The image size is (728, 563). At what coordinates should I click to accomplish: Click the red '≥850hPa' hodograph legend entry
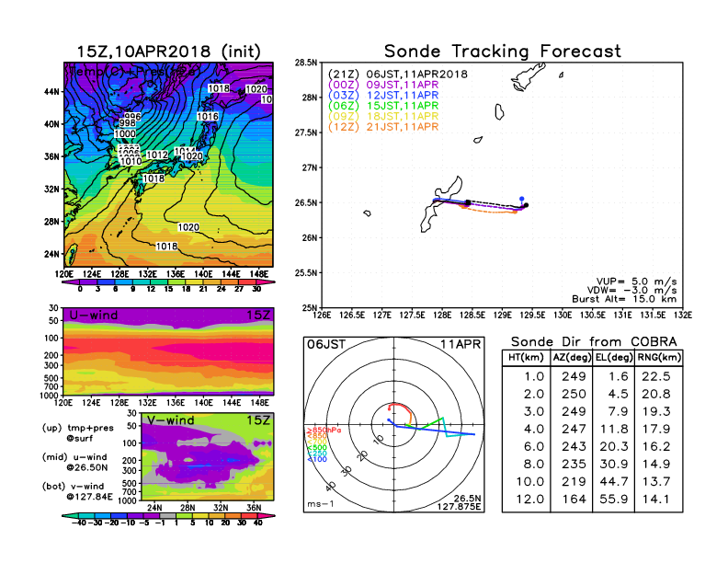click(x=324, y=431)
